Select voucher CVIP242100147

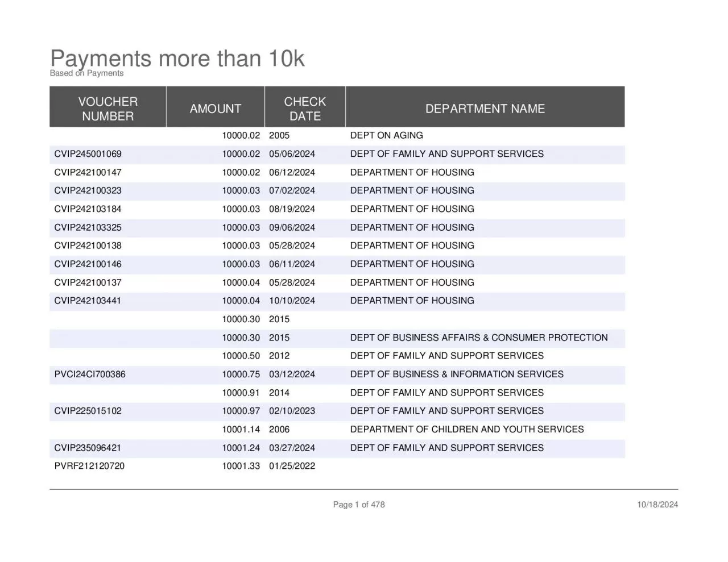pyautogui.click(x=88, y=172)
